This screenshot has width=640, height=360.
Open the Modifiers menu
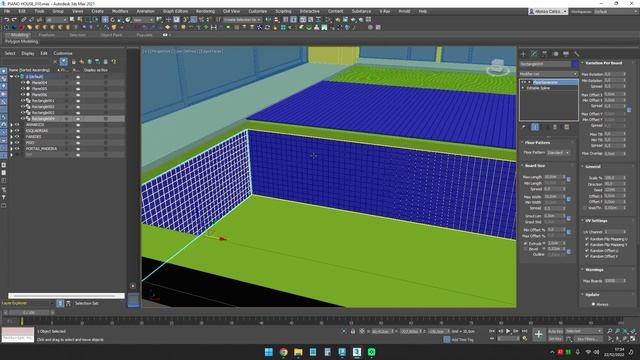point(120,11)
